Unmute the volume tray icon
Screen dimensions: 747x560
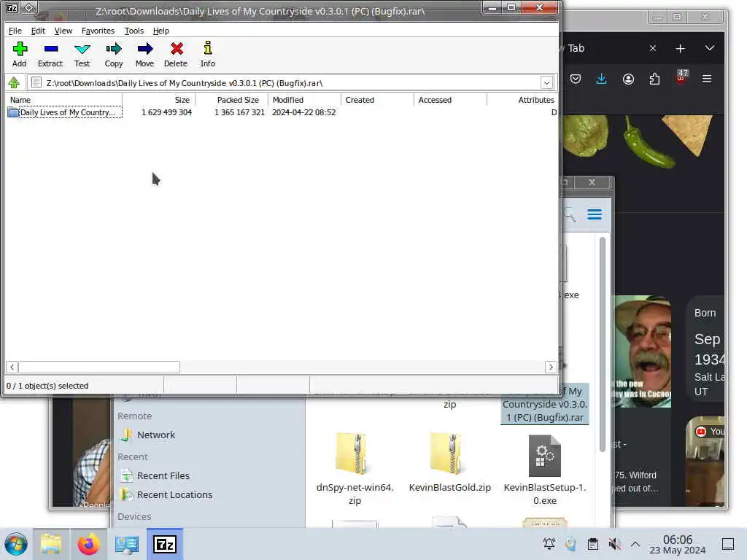[x=614, y=544]
